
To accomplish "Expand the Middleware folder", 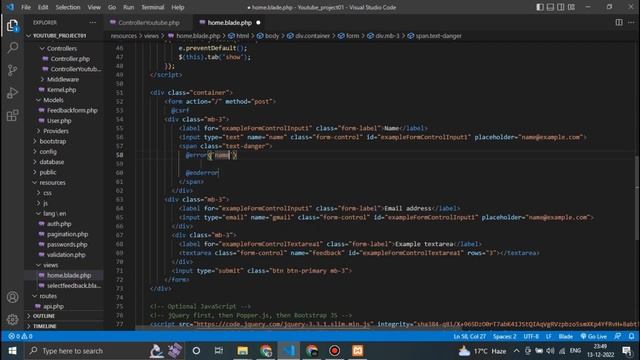I will pos(62,79).
